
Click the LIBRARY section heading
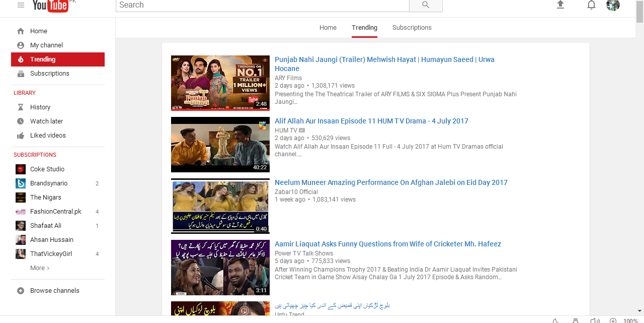pos(25,93)
